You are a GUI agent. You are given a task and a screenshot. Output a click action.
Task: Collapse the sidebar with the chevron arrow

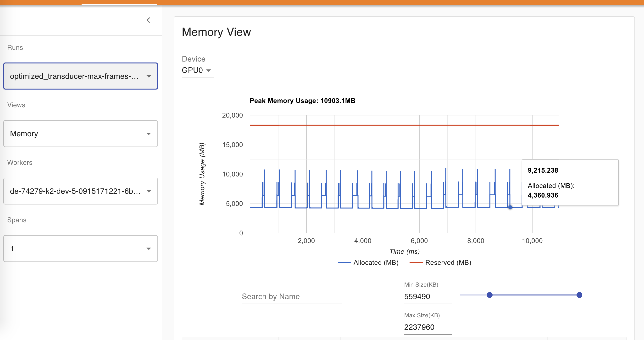click(148, 20)
